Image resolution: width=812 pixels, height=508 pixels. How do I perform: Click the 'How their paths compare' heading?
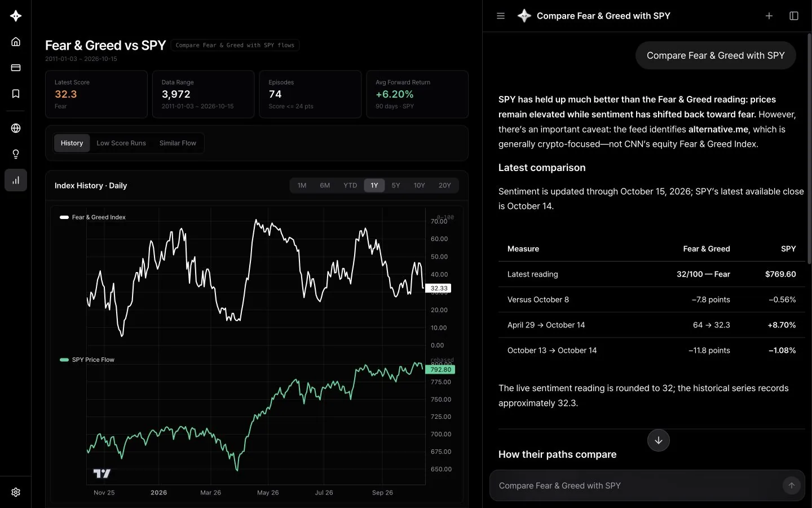pyautogui.click(x=557, y=454)
